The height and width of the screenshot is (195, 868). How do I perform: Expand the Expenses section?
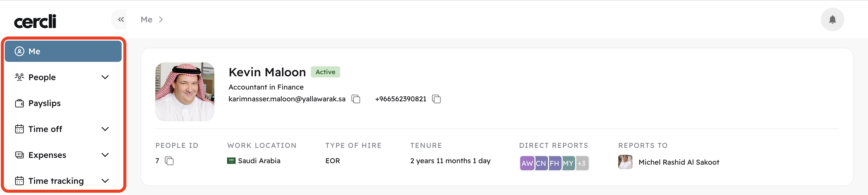[x=105, y=155]
